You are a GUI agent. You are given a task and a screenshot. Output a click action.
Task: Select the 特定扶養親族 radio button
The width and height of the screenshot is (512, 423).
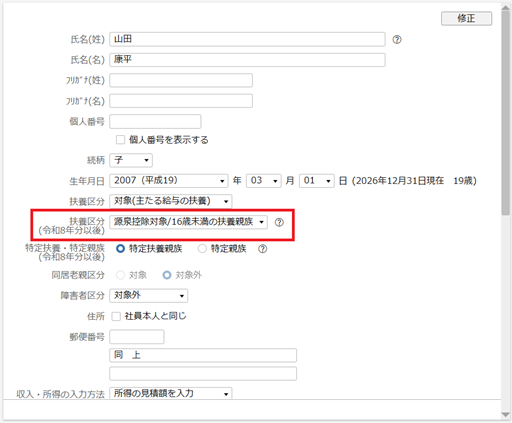point(120,249)
